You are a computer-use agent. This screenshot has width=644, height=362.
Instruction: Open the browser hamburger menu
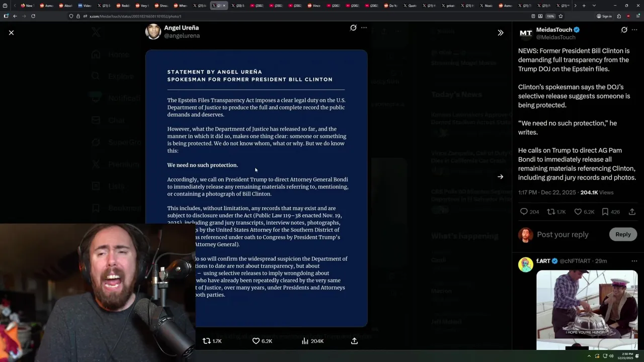tap(637, 16)
